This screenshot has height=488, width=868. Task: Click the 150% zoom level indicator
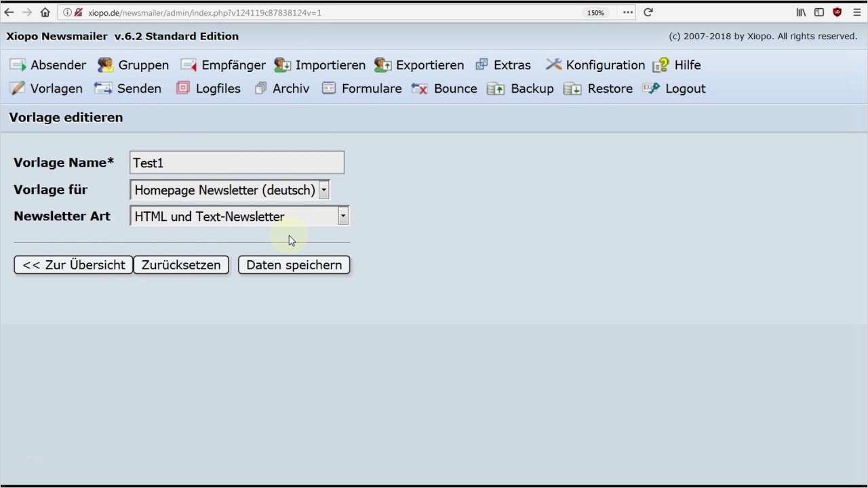click(595, 13)
